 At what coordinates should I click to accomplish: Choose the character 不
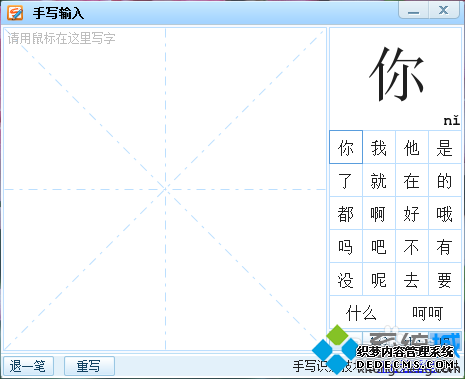point(412,246)
